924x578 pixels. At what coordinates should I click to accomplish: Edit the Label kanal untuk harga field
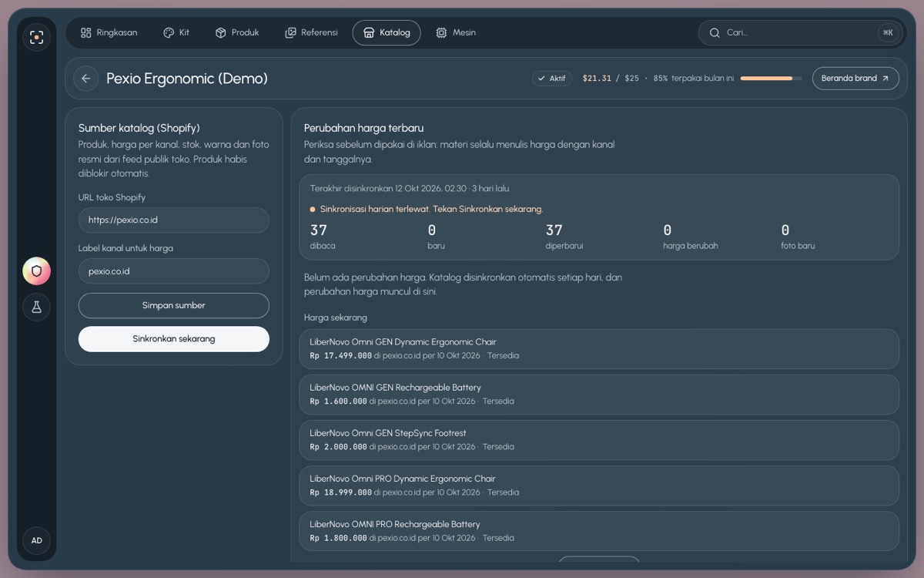[174, 271]
